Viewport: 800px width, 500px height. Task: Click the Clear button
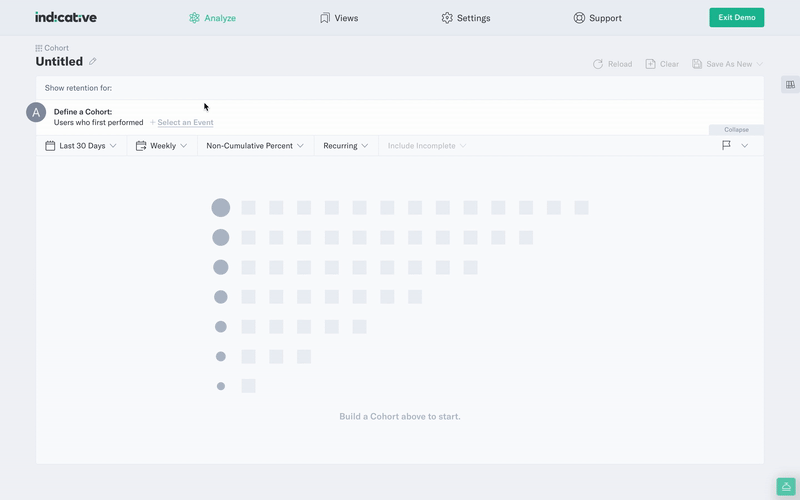tap(662, 64)
